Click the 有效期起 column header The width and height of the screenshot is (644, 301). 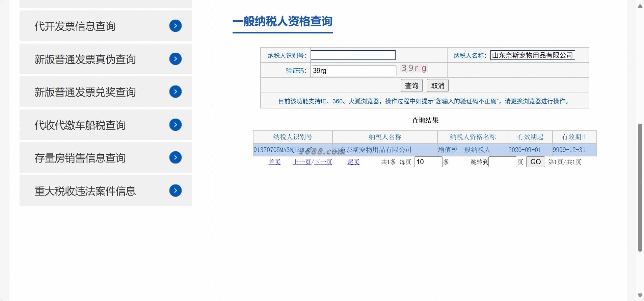pyautogui.click(x=530, y=137)
